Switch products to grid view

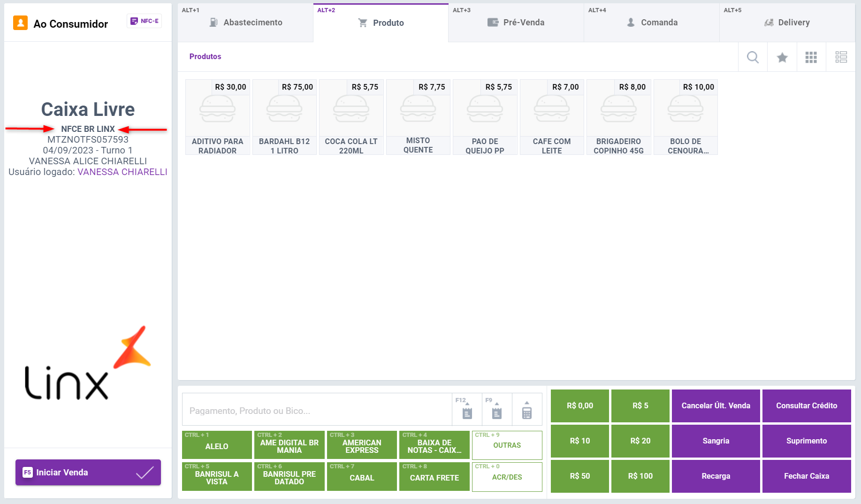[x=811, y=57]
